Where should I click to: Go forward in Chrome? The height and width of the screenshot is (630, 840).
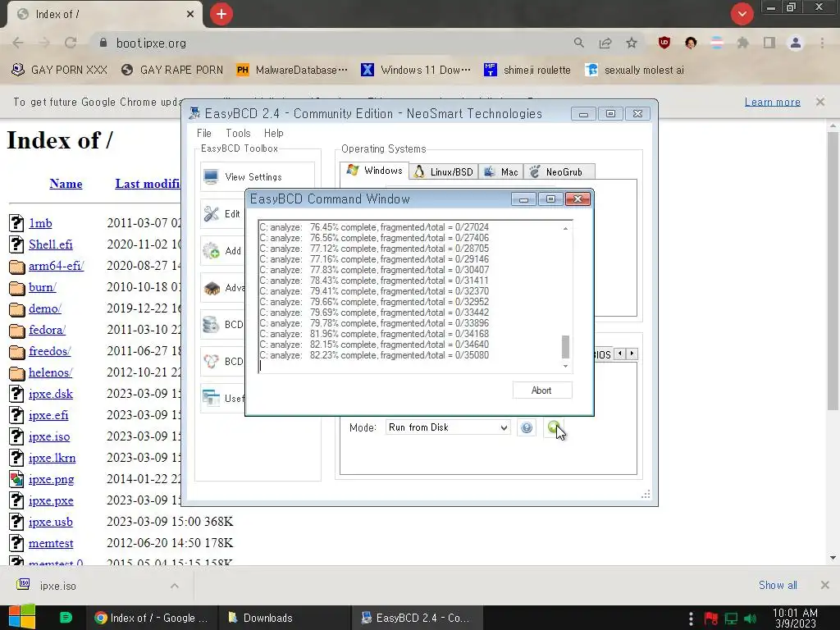point(44,43)
